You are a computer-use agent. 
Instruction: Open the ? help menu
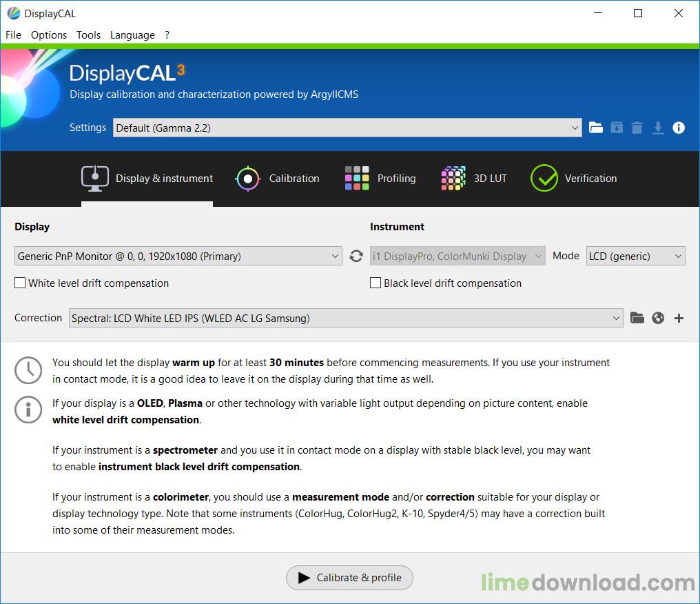pyautogui.click(x=167, y=35)
